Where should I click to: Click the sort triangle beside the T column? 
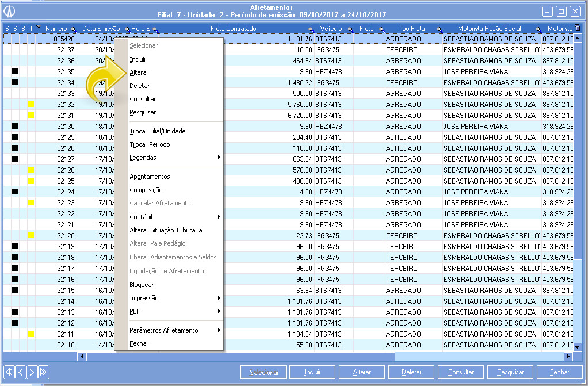[x=39, y=27]
